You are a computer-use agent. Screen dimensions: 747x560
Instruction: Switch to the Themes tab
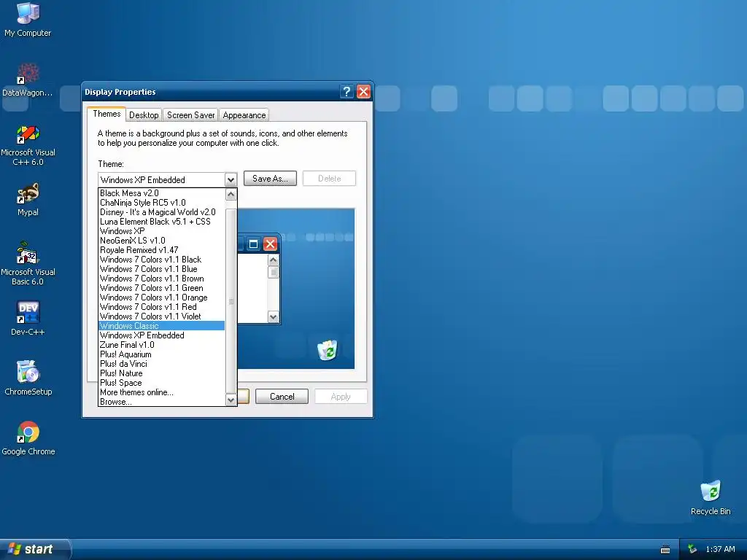pyautogui.click(x=107, y=114)
